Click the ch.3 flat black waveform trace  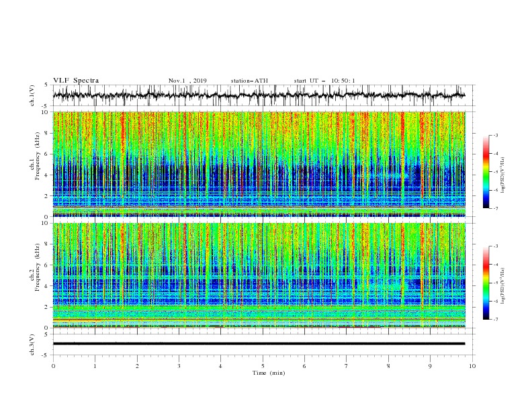(x=259, y=344)
